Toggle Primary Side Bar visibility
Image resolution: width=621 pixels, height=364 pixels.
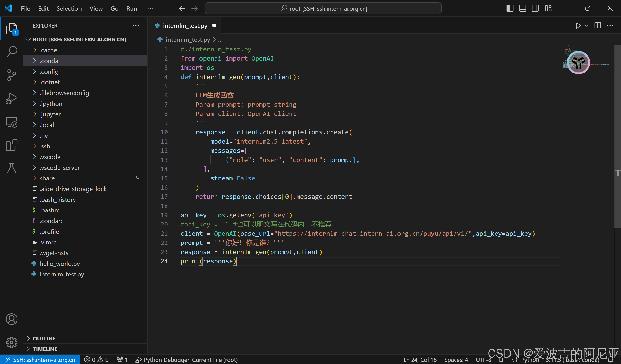pos(510,8)
